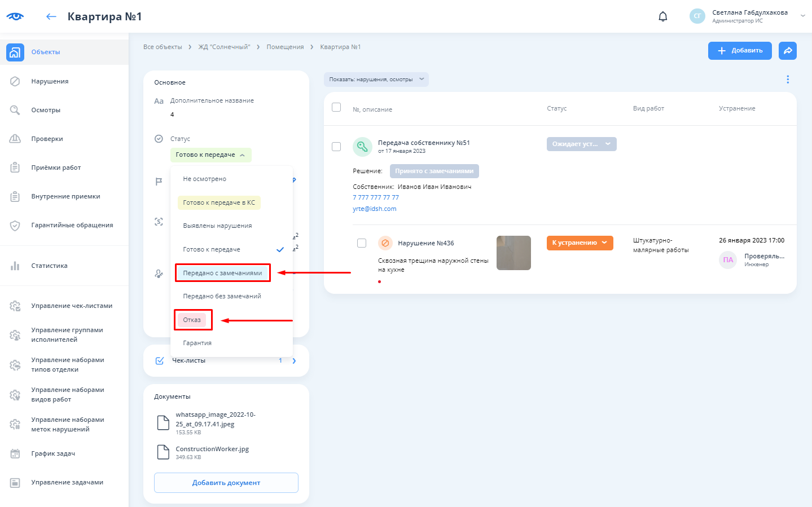Click the notification bell icon
Image resolution: width=812 pixels, height=507 pixels.
[663, 16]
